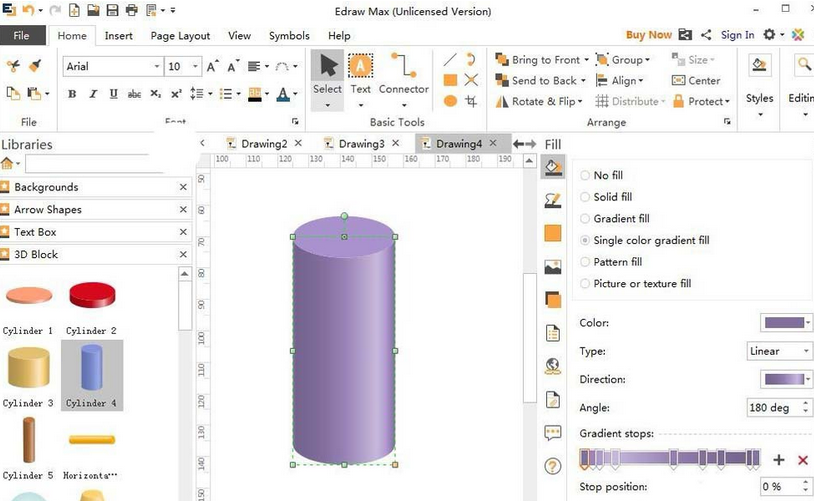The height and width of the screenshot is (501, 814).
Task: Select the Line drawing tool
Action: click(x=450, y=59)
